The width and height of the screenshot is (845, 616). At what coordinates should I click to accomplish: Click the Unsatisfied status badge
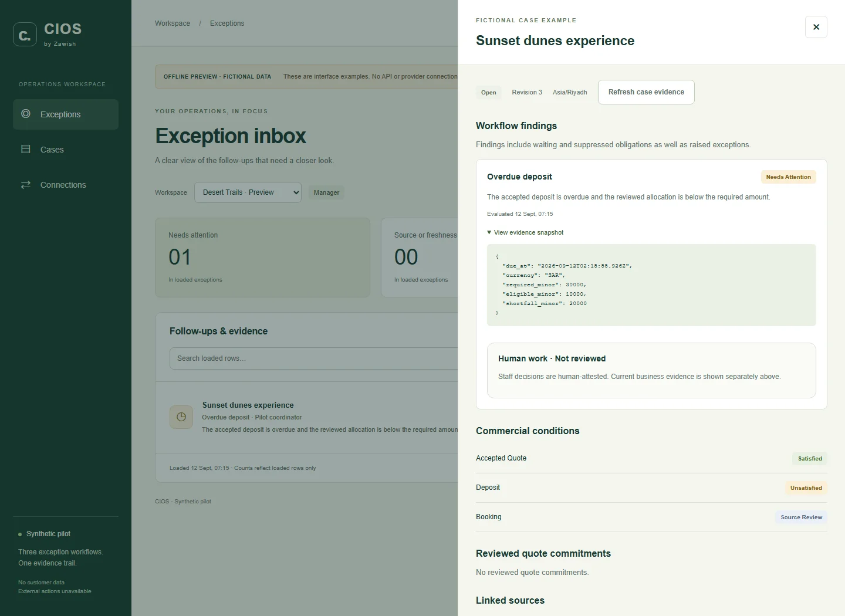coord(806,488)
